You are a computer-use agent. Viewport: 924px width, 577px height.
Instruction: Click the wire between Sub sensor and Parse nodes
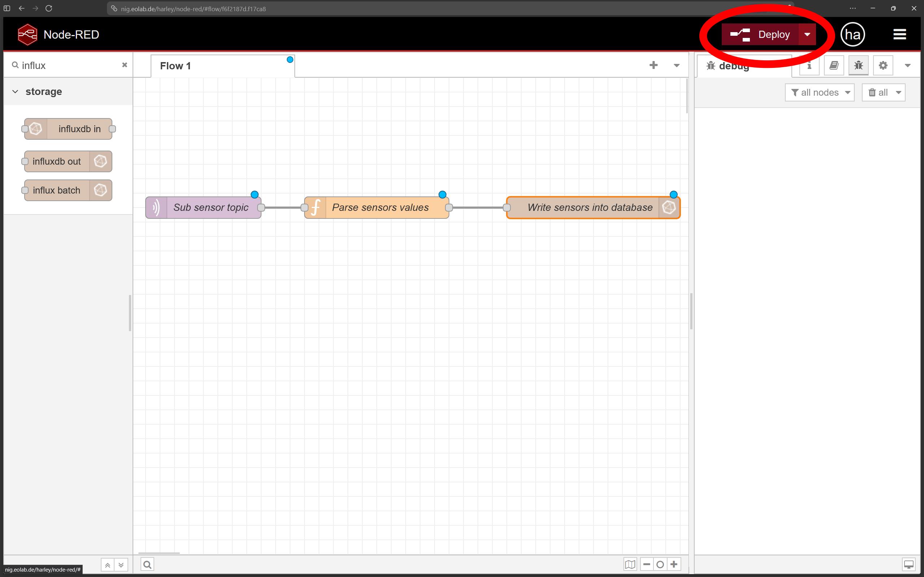(283, 208)
